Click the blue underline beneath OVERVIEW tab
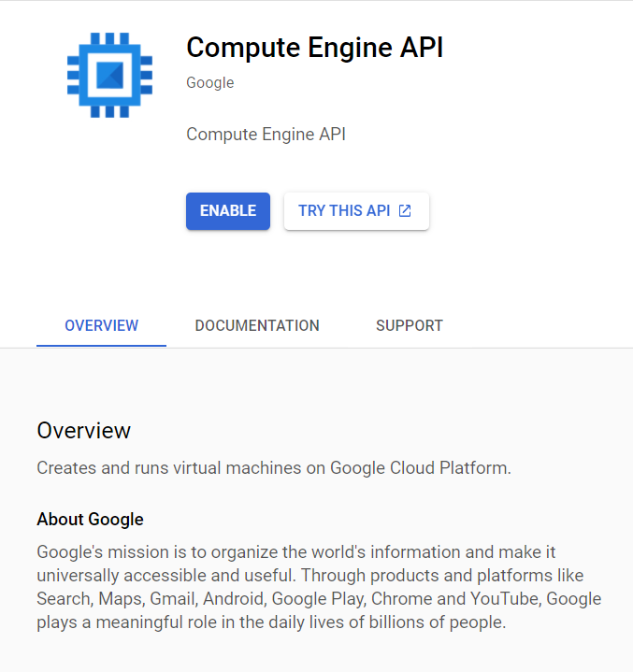The width and height of the screenshot is (633, 672). point(102,346)
